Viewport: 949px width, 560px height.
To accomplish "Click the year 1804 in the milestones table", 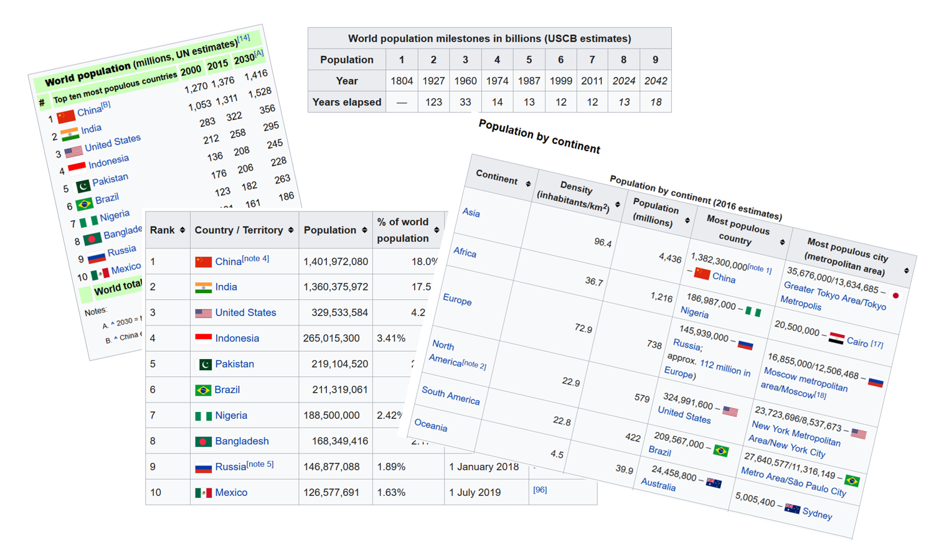I will coord(402,81).
